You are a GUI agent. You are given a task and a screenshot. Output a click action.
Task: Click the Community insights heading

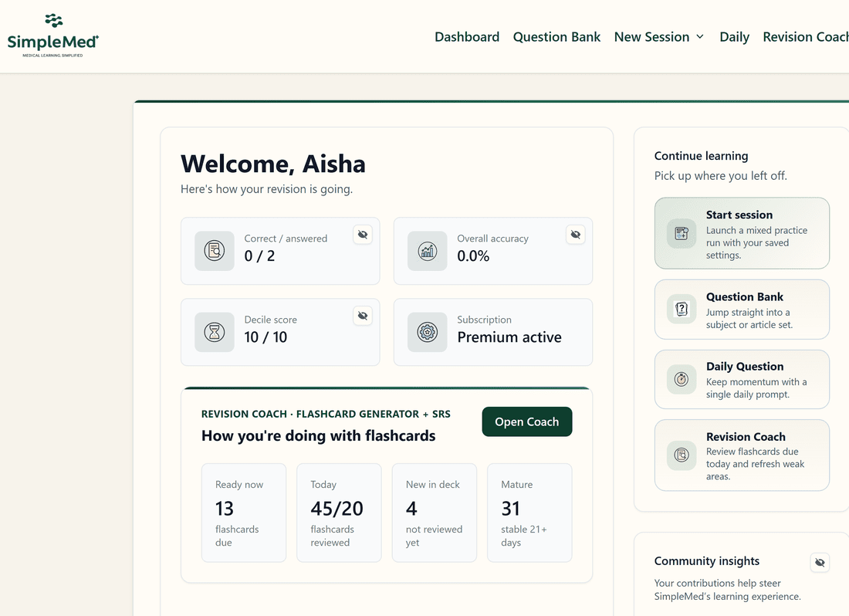coord(706,560)
